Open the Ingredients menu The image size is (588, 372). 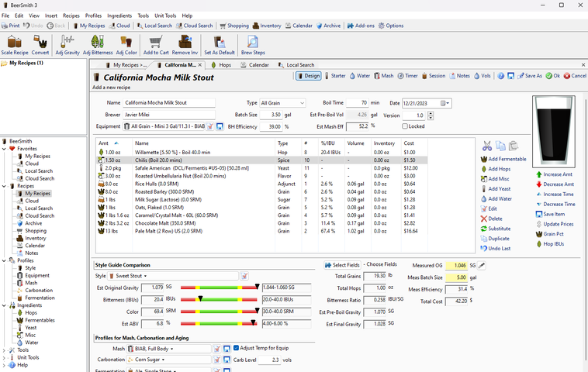pos(119,15)
